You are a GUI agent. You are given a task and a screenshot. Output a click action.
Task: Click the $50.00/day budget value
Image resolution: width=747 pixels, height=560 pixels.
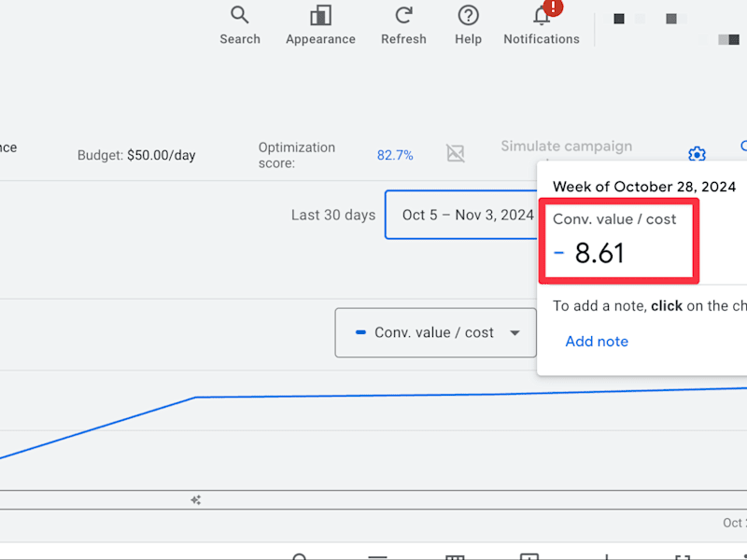[161, 155]
